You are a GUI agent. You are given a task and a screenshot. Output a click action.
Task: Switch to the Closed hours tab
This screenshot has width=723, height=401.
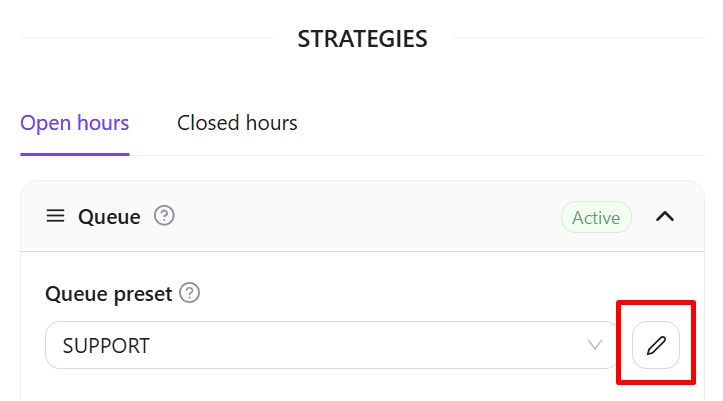[237, 124]
